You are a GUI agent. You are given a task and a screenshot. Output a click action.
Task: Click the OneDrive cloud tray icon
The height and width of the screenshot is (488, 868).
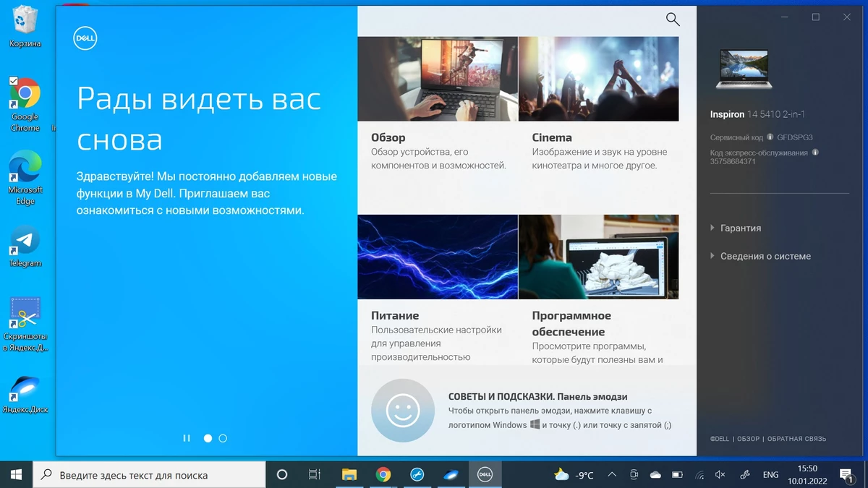click(655, 475)
